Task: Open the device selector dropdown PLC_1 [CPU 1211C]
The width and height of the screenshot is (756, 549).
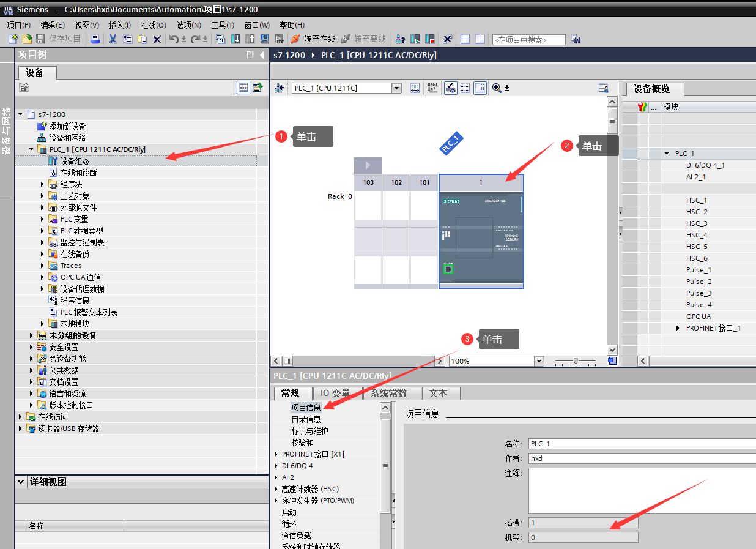Action: tap(397, 88)
